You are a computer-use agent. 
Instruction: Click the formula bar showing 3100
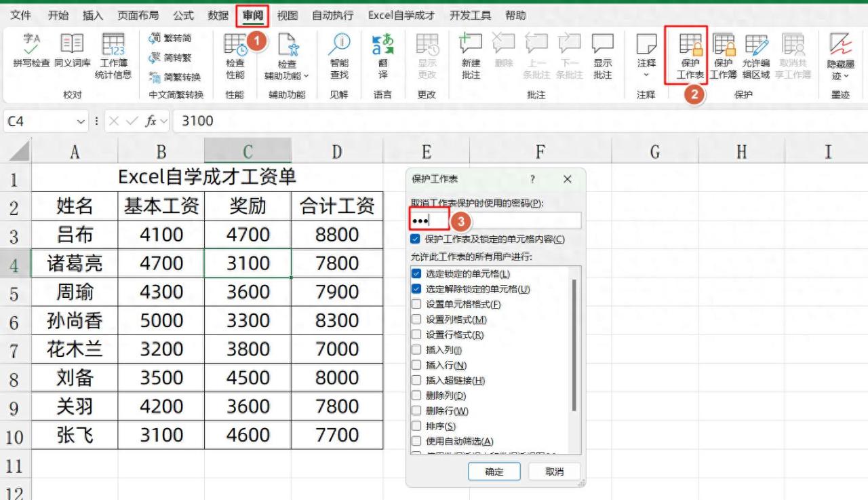(519, 121)
